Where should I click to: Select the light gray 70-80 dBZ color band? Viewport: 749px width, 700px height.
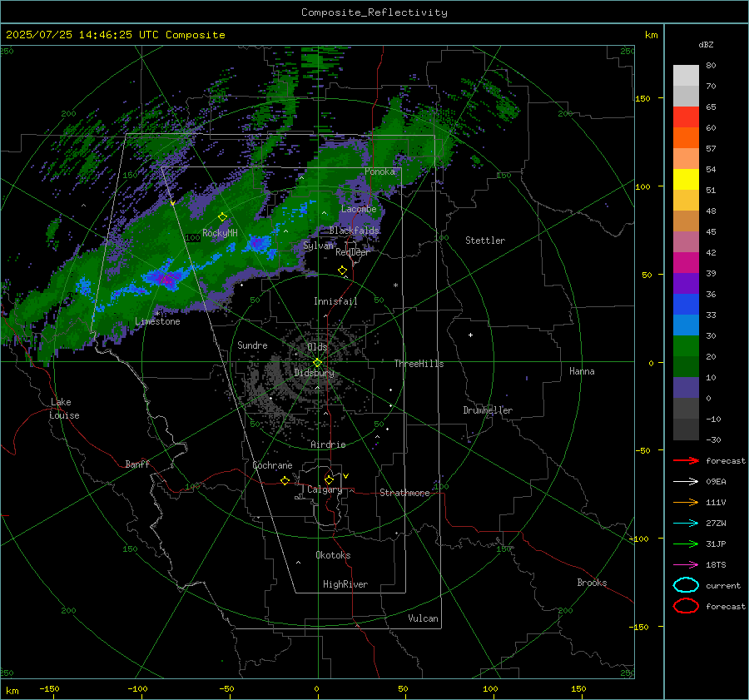(686, 75)
